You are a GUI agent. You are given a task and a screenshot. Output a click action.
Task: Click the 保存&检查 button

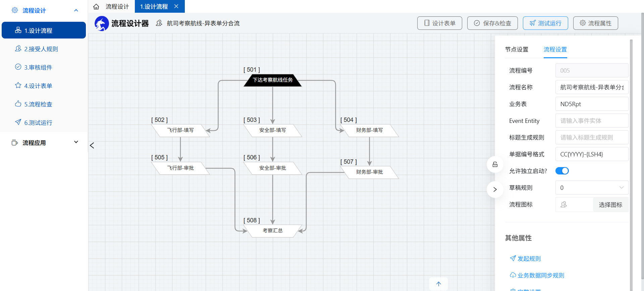point(492,23)
